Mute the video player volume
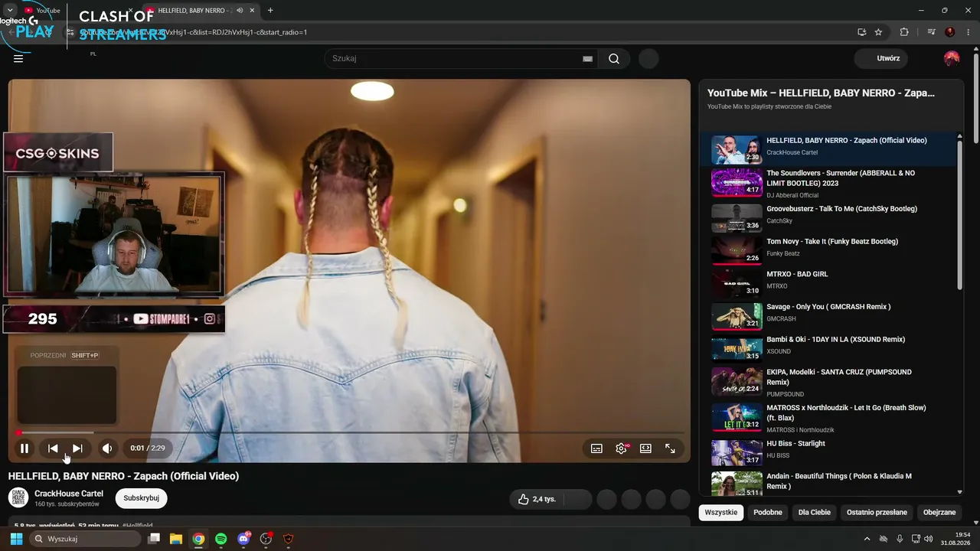 click(x=107, y=448)
